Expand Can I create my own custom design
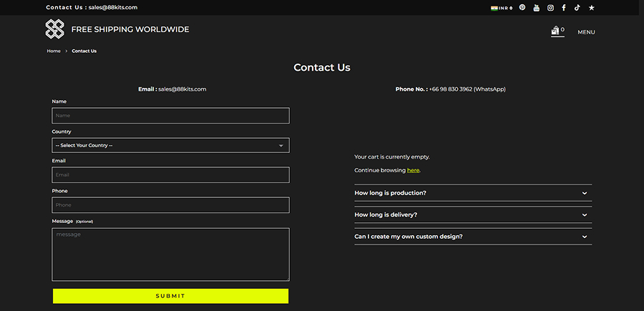644x311 pixels. 472,236
